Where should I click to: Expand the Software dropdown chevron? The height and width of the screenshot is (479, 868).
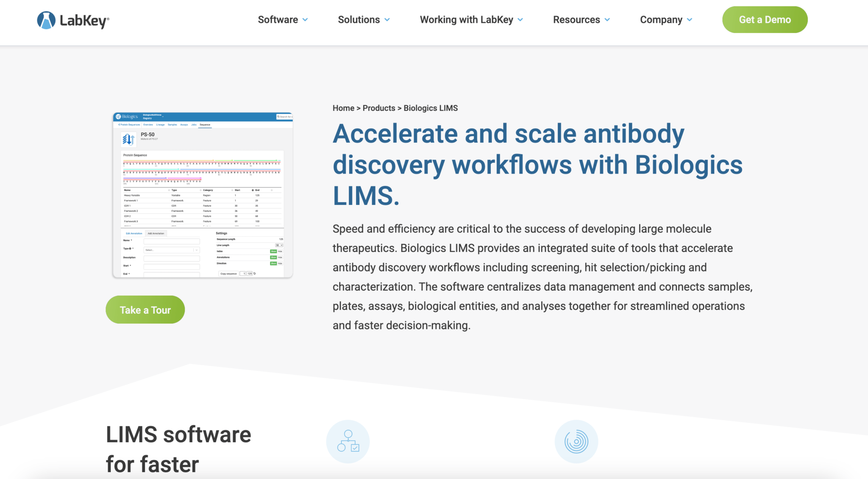point(305,20)
